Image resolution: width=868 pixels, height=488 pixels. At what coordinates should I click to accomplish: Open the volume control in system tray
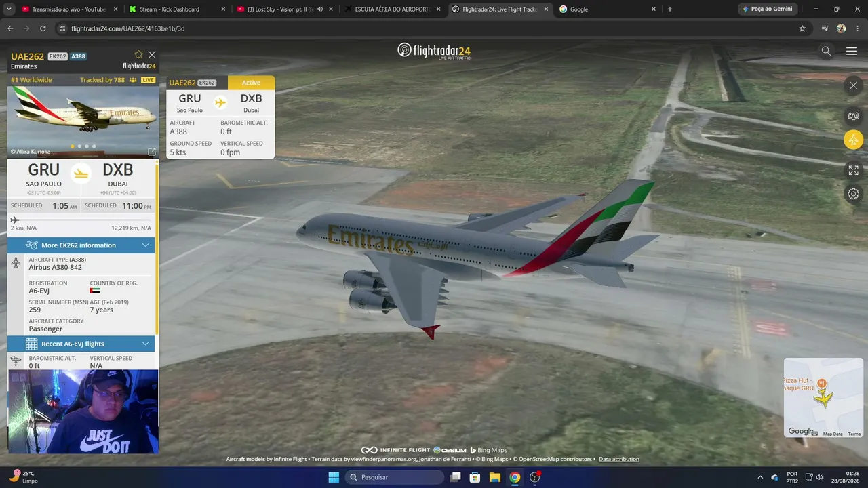820,477
